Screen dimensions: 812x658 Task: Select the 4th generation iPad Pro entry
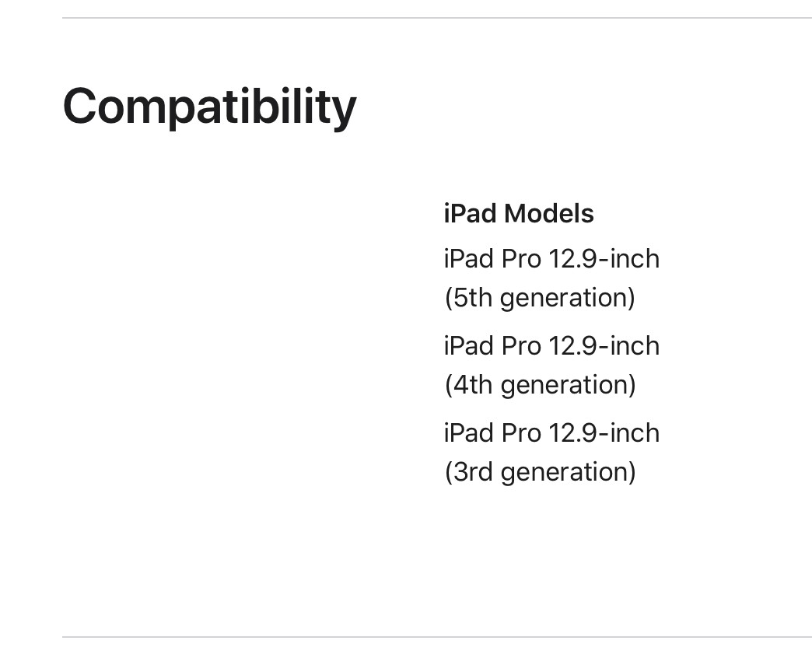click(x=551, y=365)
